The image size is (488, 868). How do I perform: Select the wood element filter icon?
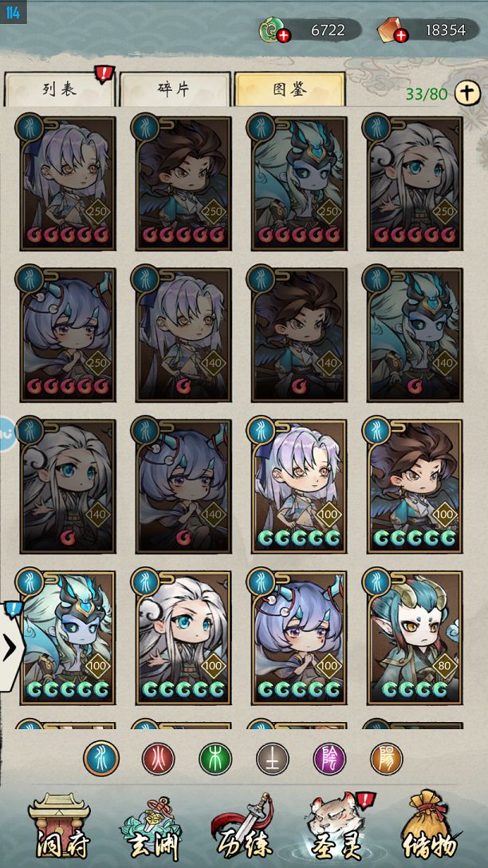[x=215, y=759]
